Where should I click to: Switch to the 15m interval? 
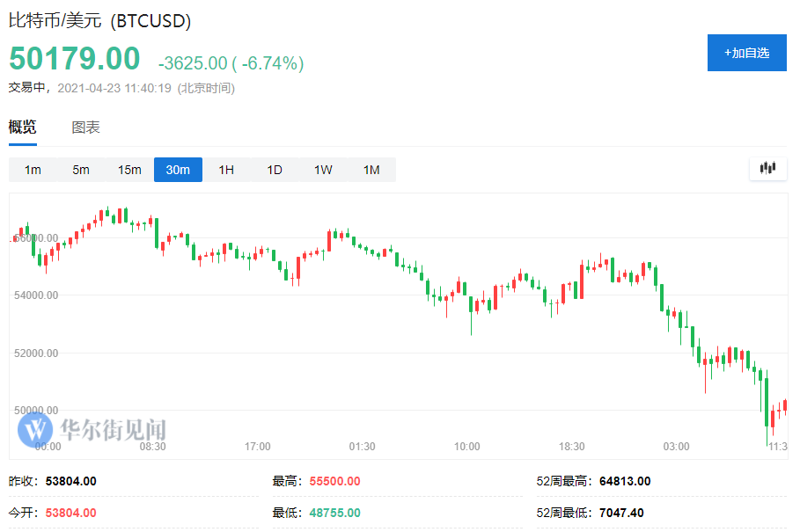pyautogui.click(x=128, y=170)
